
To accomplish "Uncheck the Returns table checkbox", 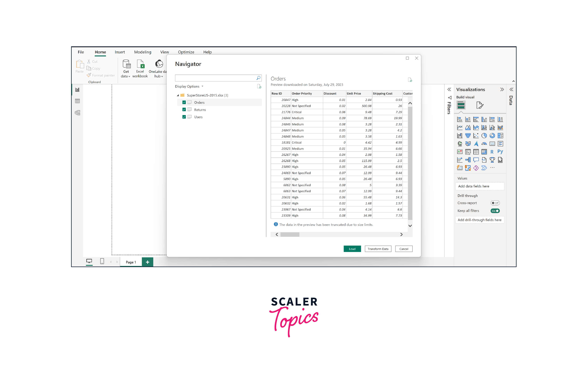I will (x=184, y=110).
